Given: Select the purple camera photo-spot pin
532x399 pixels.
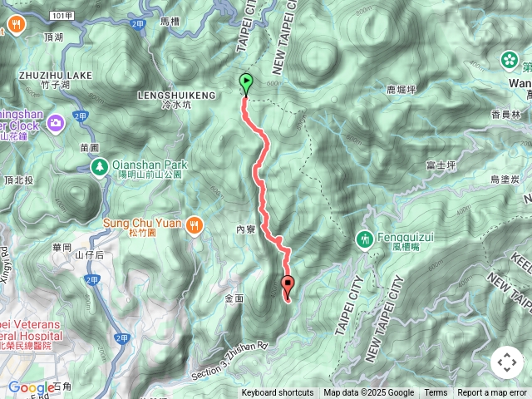Looking at the screenshot, I should (x=56, y=124).
